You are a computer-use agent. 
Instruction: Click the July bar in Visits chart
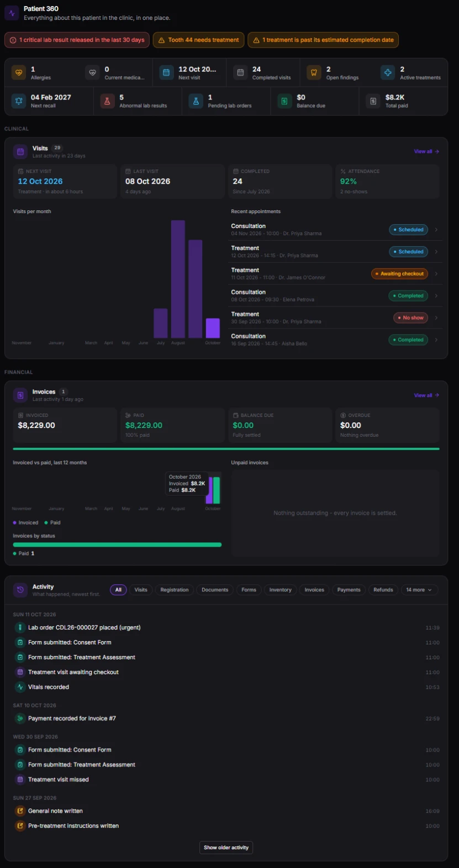[161, 324]
